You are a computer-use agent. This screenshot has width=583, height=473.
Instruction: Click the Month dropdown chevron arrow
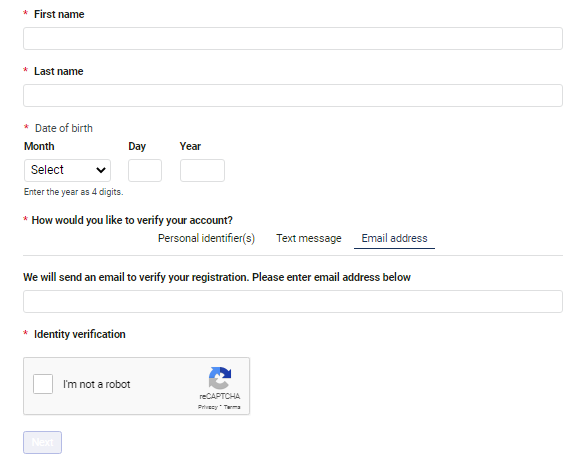click(x=101, y=170)
